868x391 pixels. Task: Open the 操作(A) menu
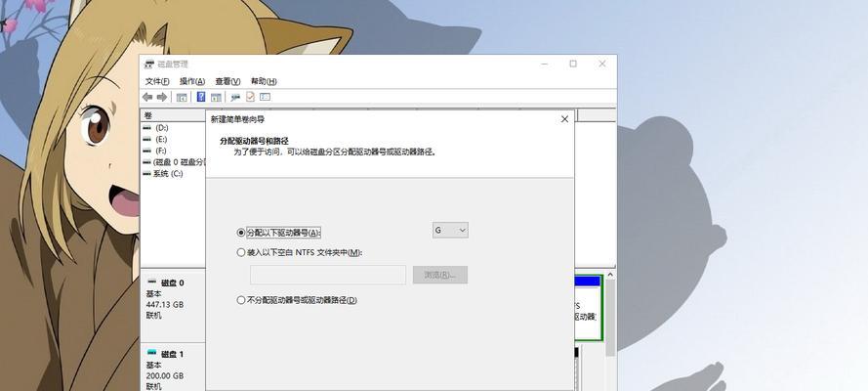(192, 81)
